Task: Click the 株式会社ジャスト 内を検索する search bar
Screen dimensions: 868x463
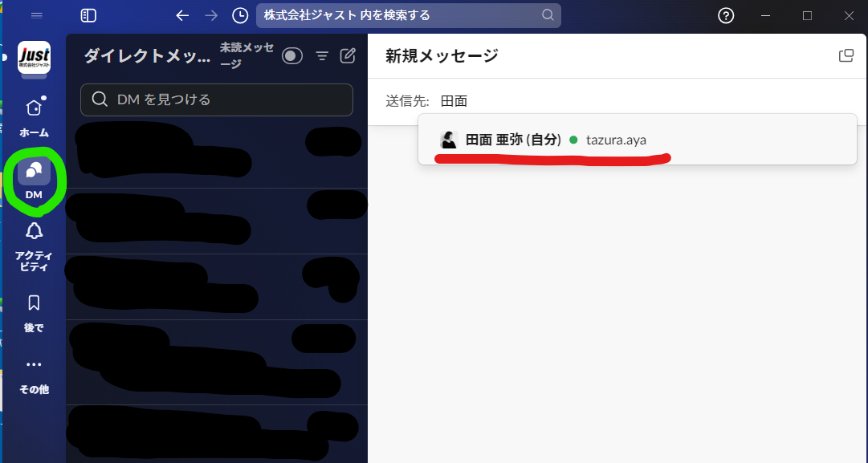Action: coord(409,15)
